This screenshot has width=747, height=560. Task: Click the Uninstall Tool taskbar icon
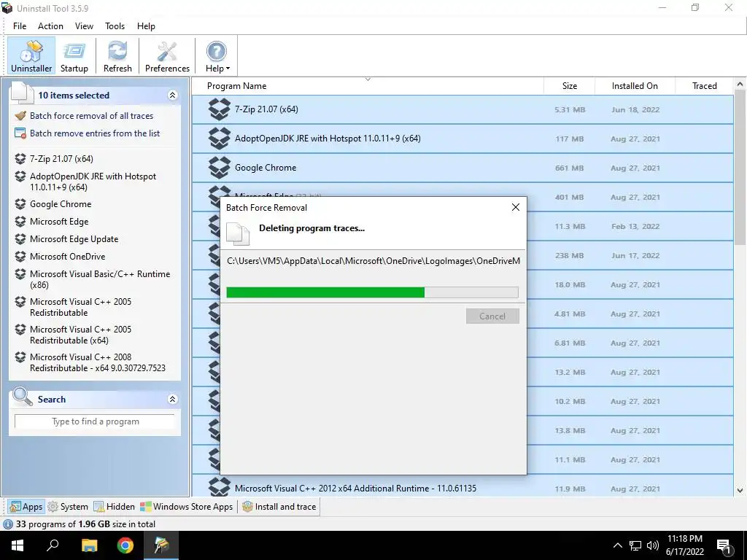click(x=161, y=545)
